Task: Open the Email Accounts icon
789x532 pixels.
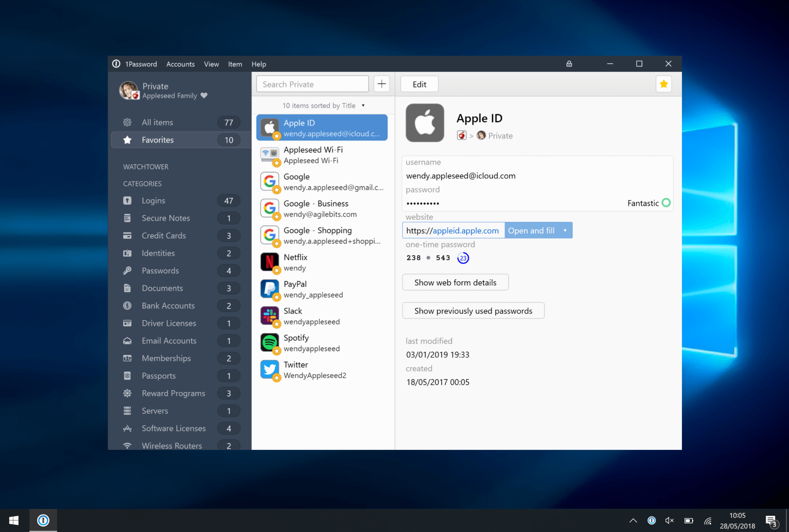Action: coord(127,341)
